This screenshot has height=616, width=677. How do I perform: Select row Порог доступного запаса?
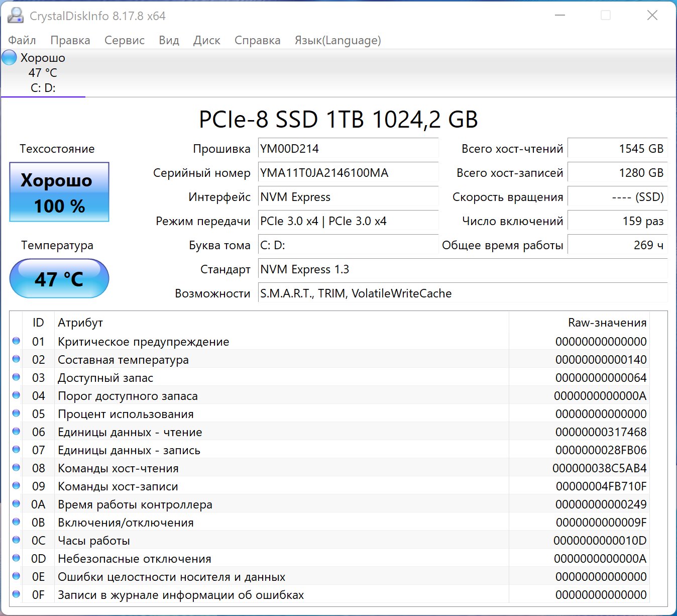(329, 396)
